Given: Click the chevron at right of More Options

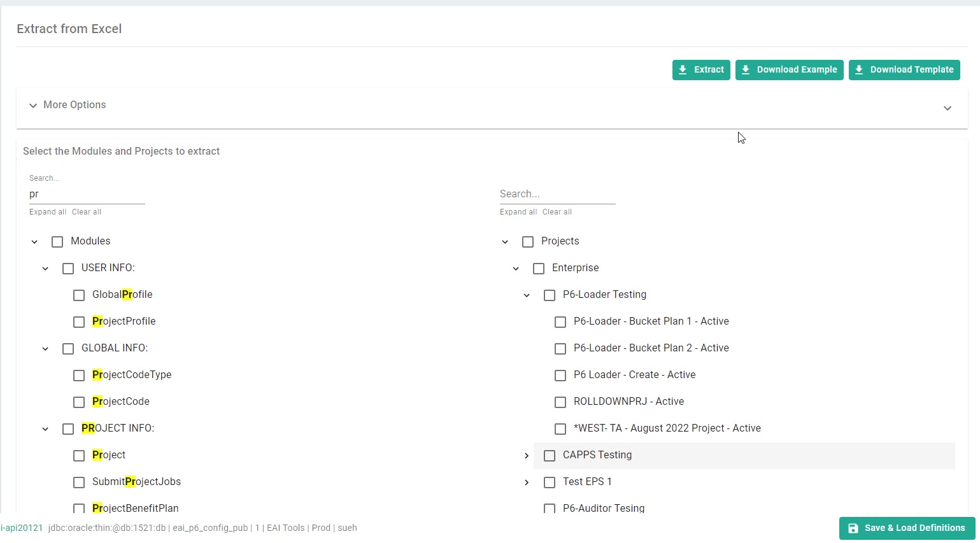Looking at the screenshot, I should click(947, 108).
